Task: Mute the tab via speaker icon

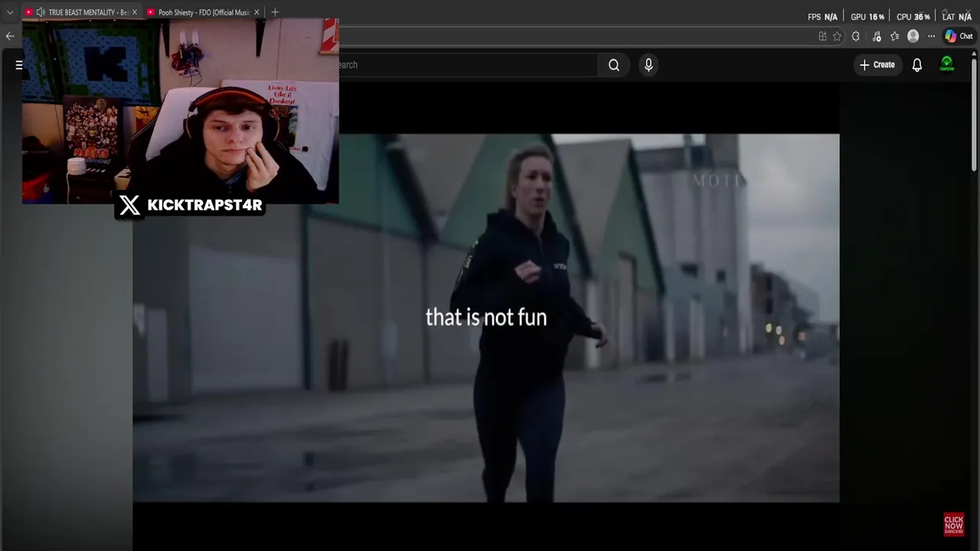Action: pyautogui.click(x=41, y=12)
